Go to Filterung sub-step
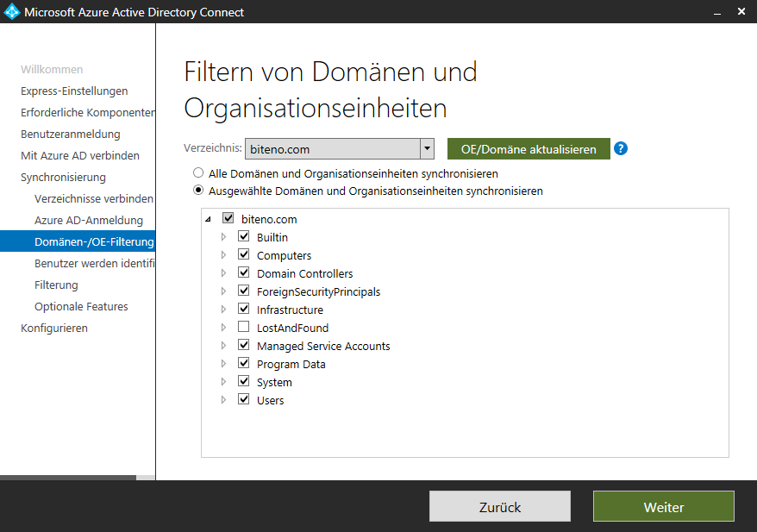The image size is (757, 532). pyautogui.click(x=56, y=285)
